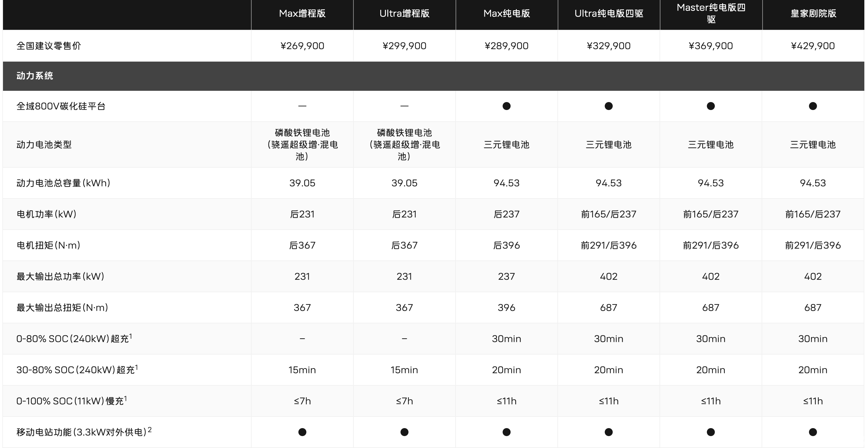
Task: Click the Ultra增程版 column header
Action: (x=404, y=14)
